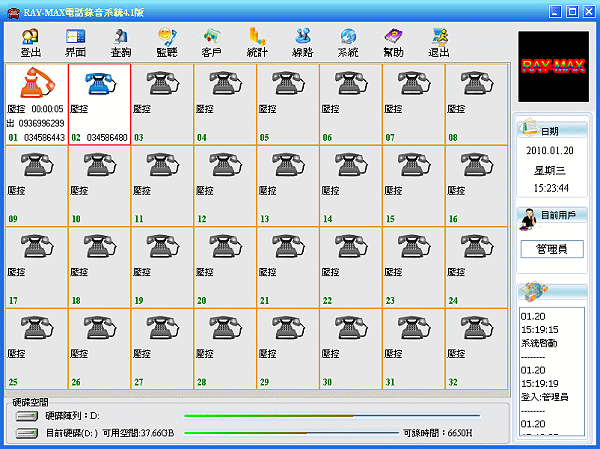Click the log entry 登入:管理員
Viewport: 600px width, 449px height.
[x=544, y=397]
